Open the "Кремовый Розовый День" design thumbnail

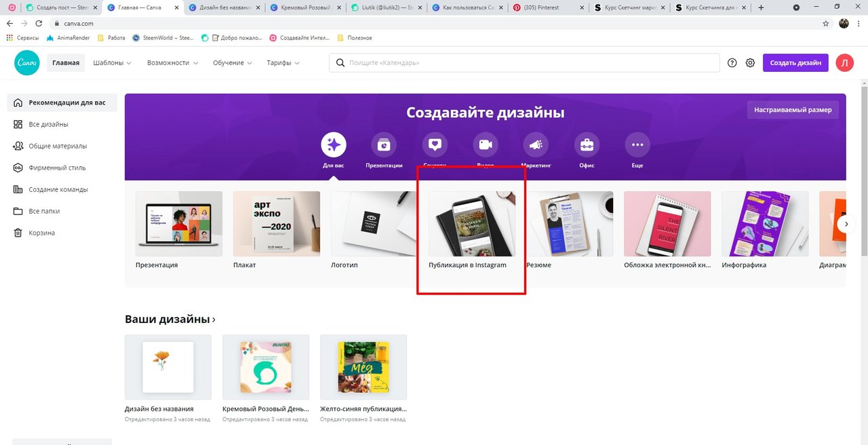(x=266, y=367)
